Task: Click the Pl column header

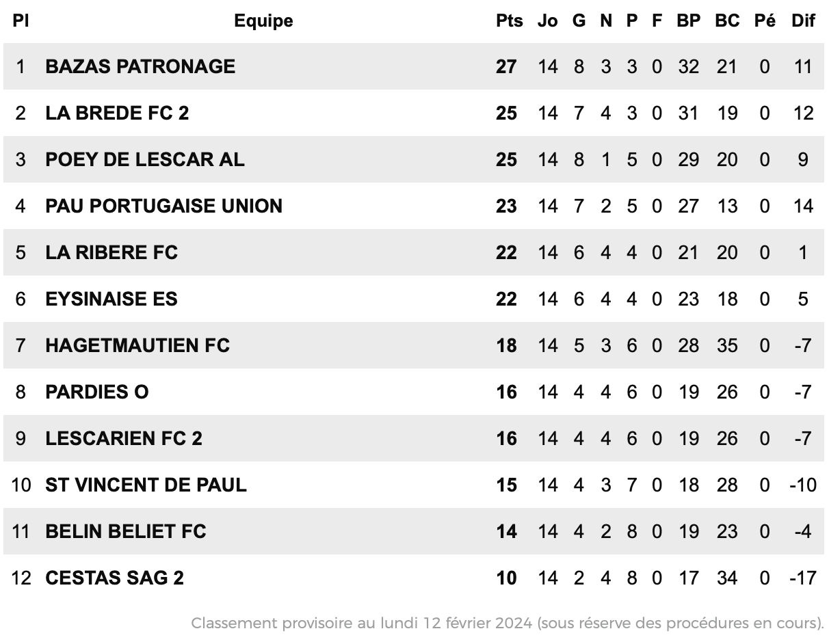Action: tap(21, 21)
